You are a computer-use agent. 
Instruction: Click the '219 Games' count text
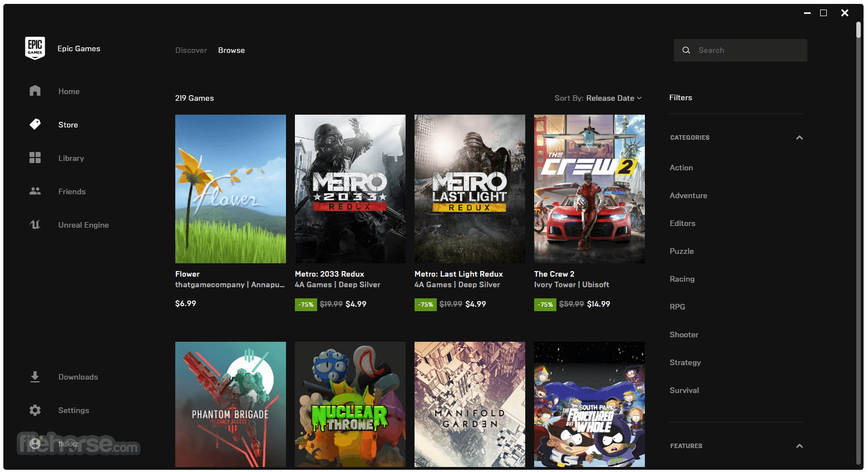coord(194,98)
